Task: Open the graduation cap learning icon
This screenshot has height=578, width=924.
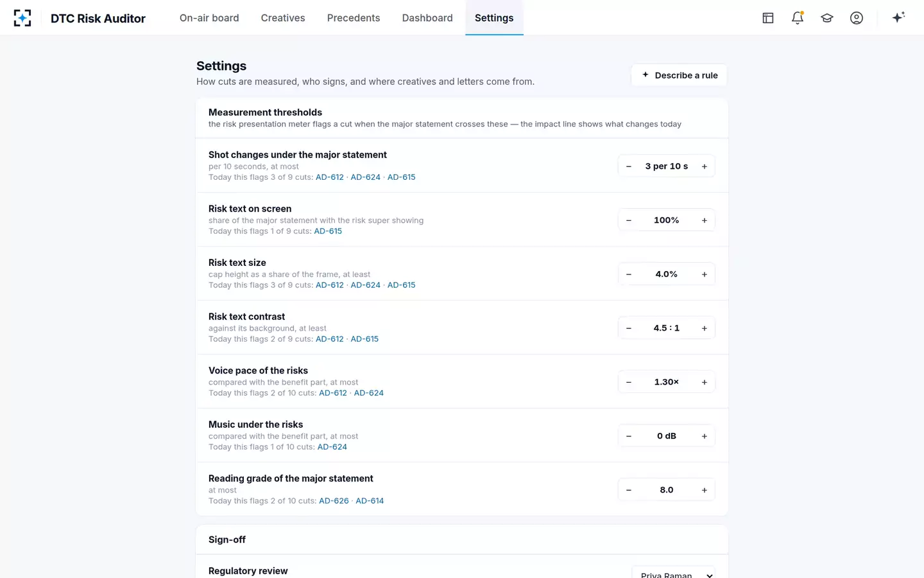Action: point(827,18)
